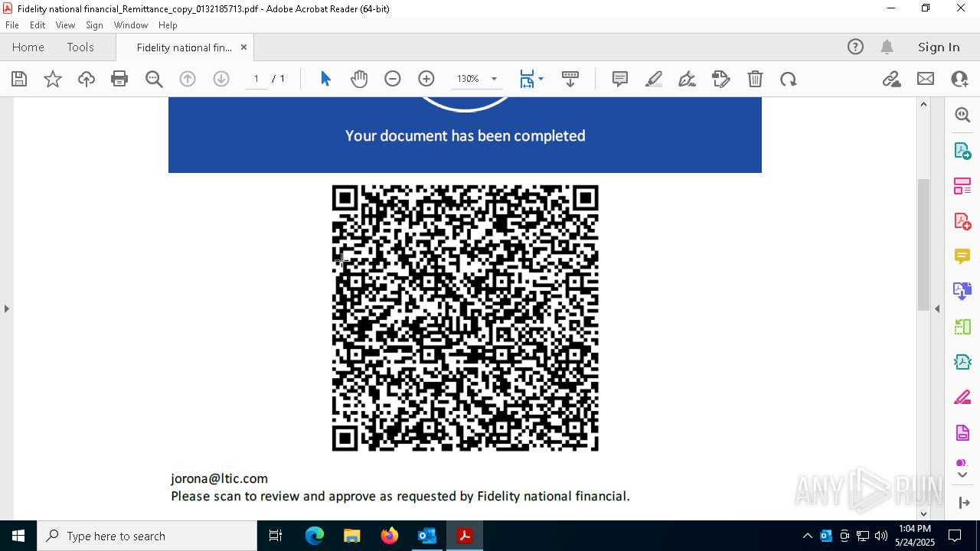Zoom out with the minus icon
This screenshot has width=980, height=551.
(x=393, y=79)
